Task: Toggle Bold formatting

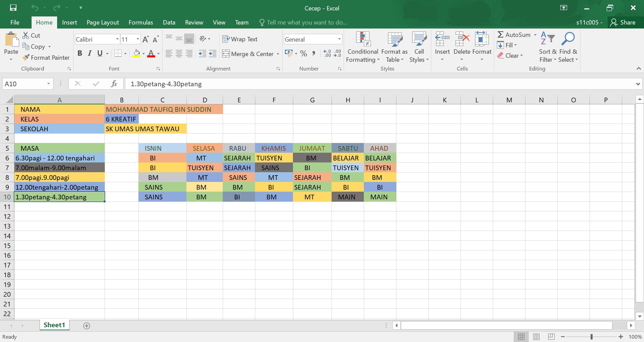Action: click(80, 53)
